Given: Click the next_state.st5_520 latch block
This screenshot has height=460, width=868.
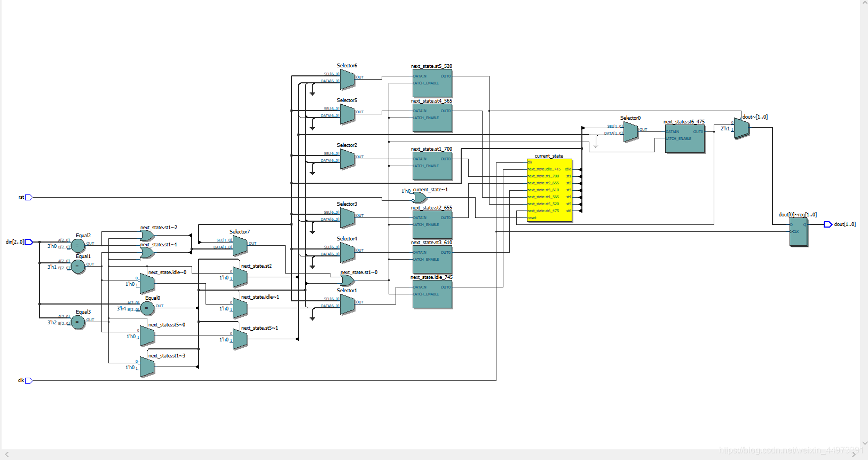Looking at the screenshot, I should pos(432,83).
